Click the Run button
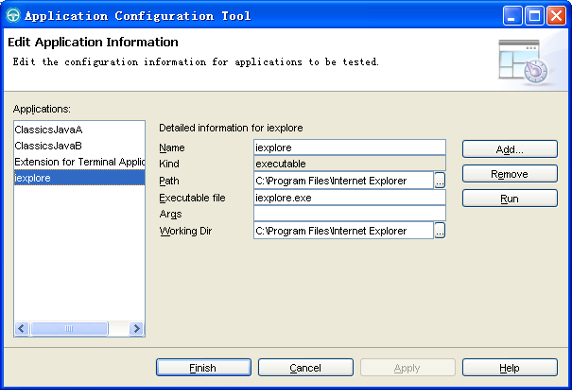572x390 pixels. click(510, 198)
